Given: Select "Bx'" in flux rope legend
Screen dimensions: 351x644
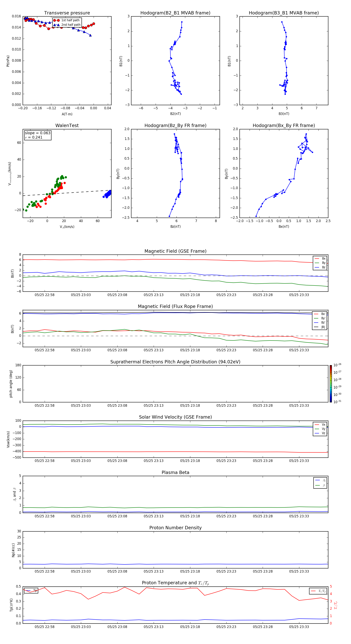Looking at the screenshot, I should point(320,314).
